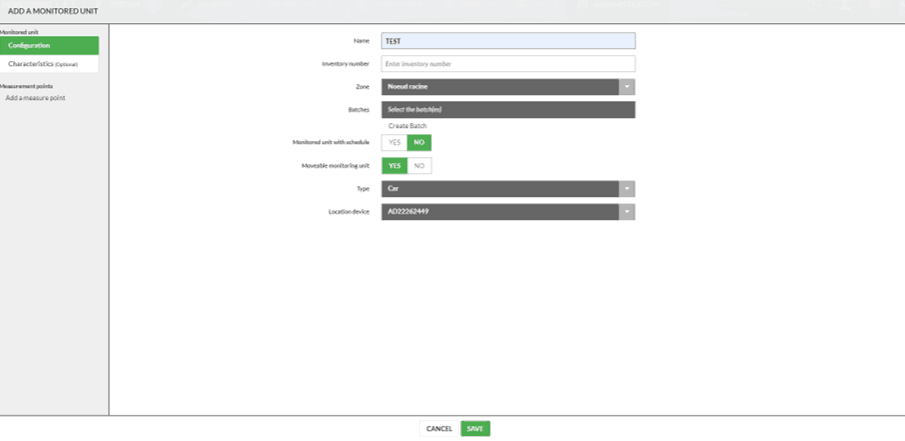Open the Type dropdown showing Car
This screenshot has height=441, width=905.
click(x=500, y=189)
